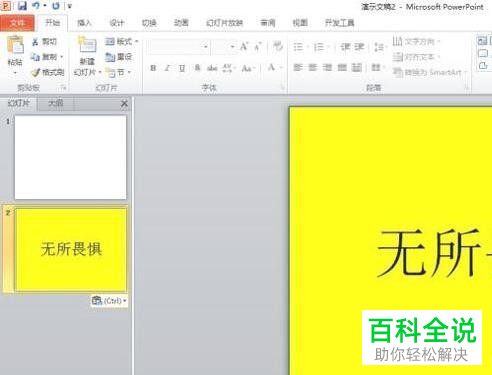
Task: Click the Increase Font Size icon
Action: [244, 47]
